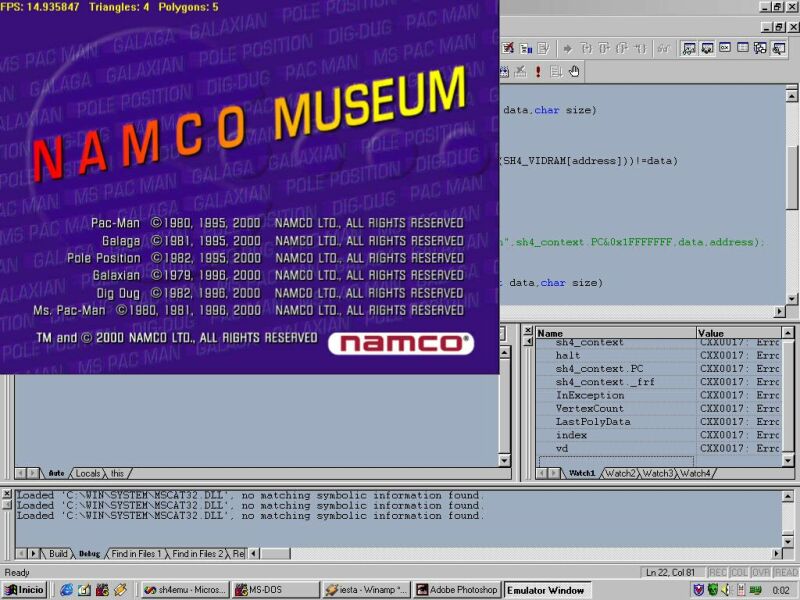Viewport: 800px width, 600px height.
Task: Toggle the Disassembly window icon
Action: pyautogui.click(x=779, y=48)
